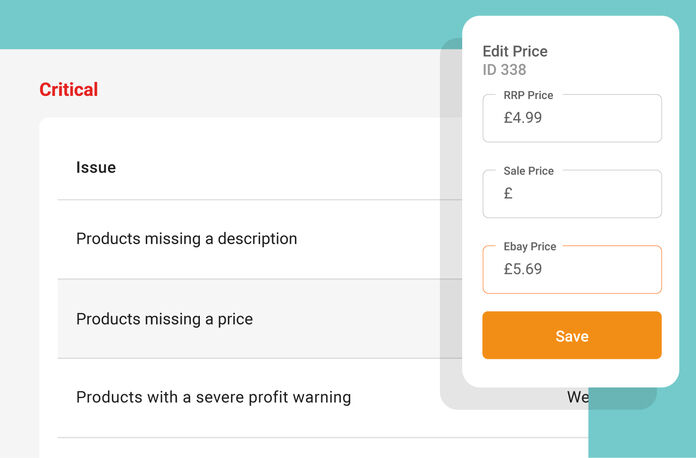Click the Edit Price dialog title

tap(515, 51)
